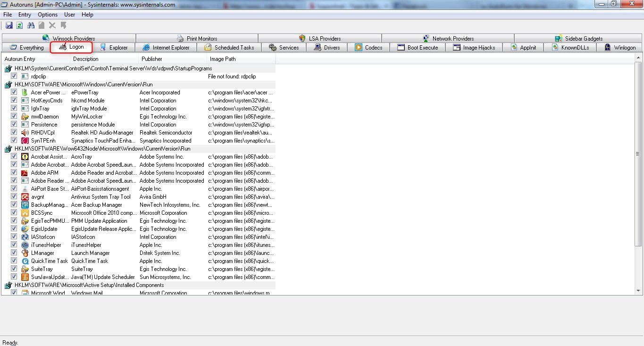
Task: Uncheck the HotKeysCmds entry checkbox
Action: [14, 100]
